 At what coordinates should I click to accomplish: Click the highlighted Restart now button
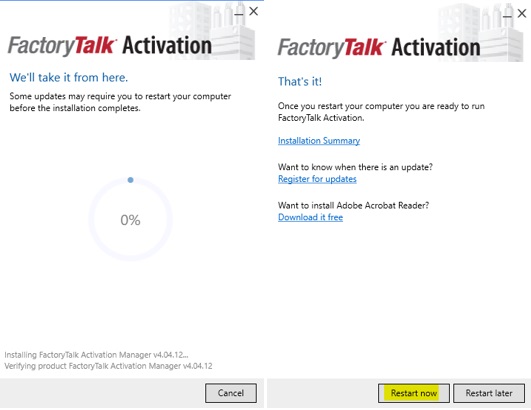coord(413,393)
